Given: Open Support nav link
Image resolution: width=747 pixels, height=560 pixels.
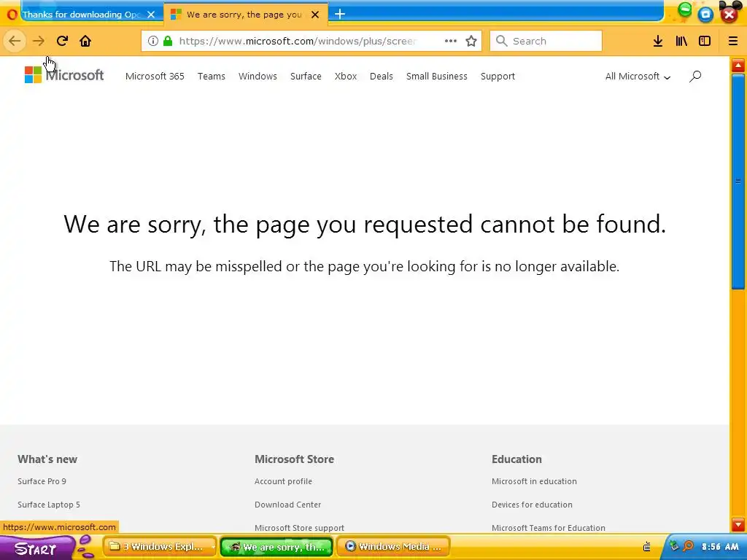Looking at the screenshot, I should point(498,76).
